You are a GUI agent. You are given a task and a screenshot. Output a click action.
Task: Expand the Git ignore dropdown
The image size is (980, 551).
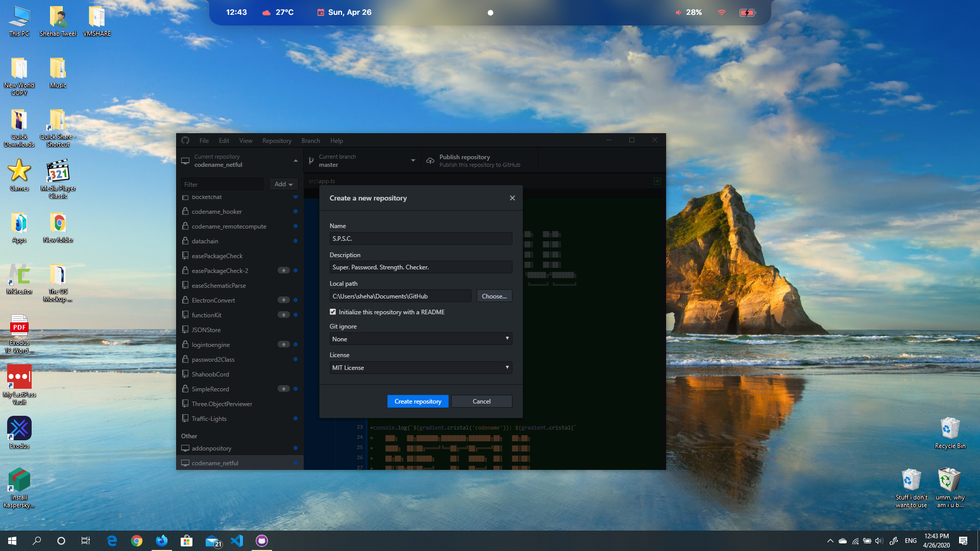coord(421,339)
